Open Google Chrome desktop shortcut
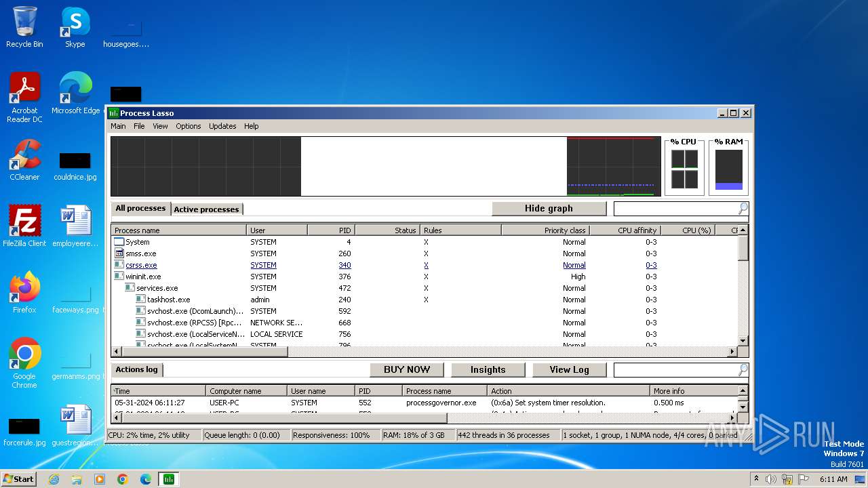This screenshot has width=868, height=488. pyautogui.click(x=24, y=363)
